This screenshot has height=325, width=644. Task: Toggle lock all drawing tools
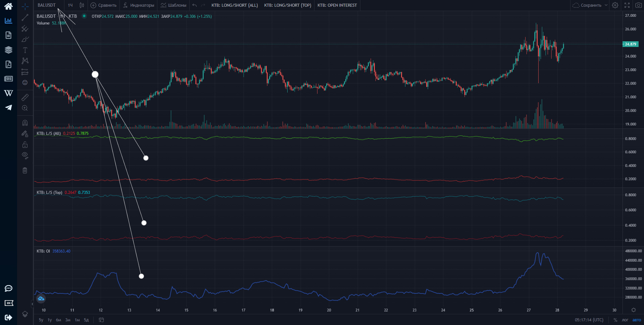coord(25,145)
